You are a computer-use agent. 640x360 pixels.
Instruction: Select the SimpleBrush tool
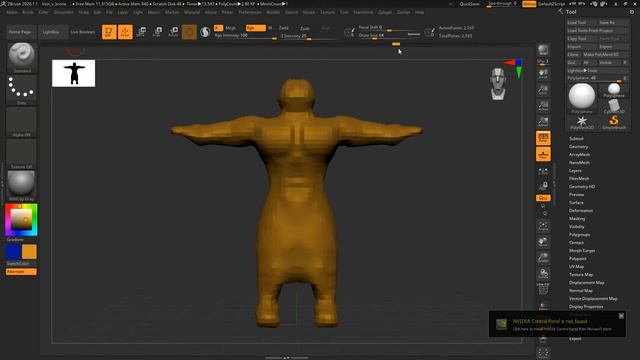pos(614,122)
